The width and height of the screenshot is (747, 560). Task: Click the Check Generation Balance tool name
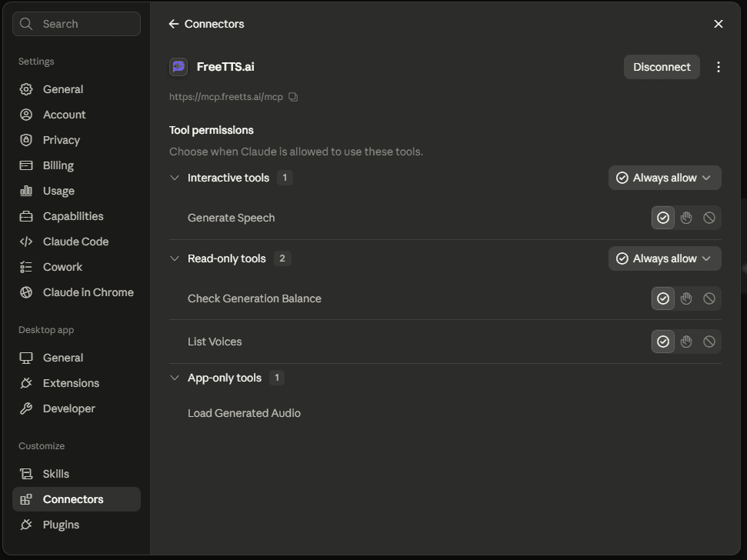(x=255, y=298)
